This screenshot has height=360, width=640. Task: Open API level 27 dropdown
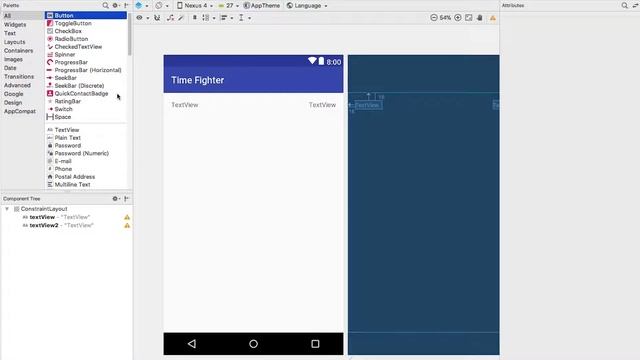click(229, 5)
